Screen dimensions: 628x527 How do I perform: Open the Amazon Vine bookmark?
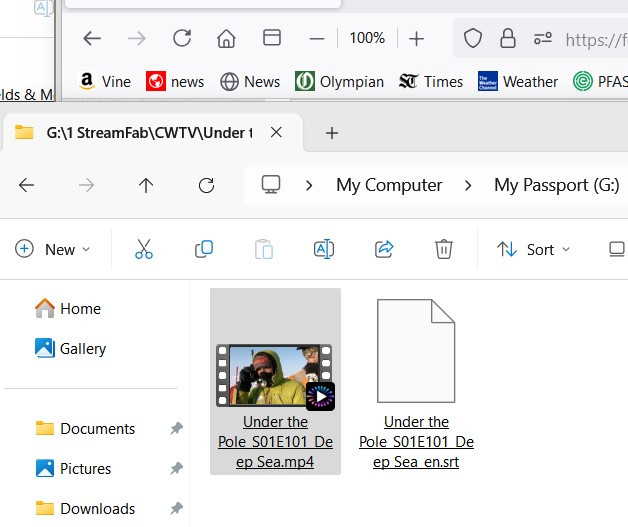tap(105, 82)
